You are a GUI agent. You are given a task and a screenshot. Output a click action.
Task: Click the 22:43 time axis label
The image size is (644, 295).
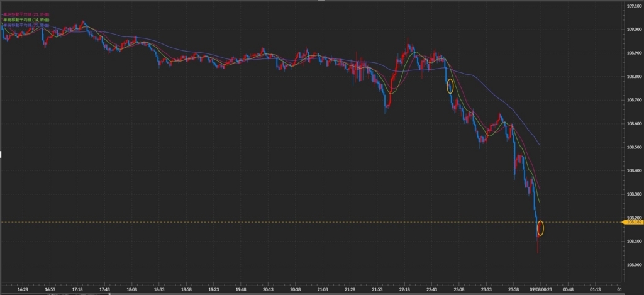pyautogui.click(x=431, y=289)
